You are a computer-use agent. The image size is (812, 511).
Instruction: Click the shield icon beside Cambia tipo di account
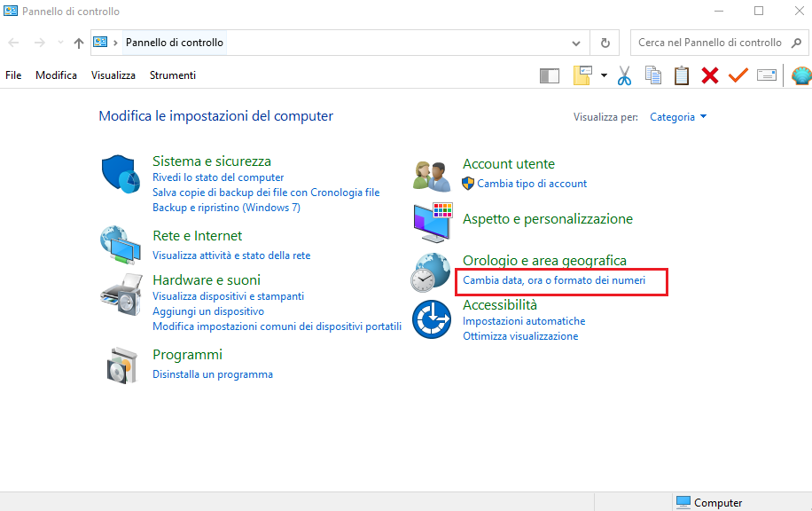tap(468, 184)
